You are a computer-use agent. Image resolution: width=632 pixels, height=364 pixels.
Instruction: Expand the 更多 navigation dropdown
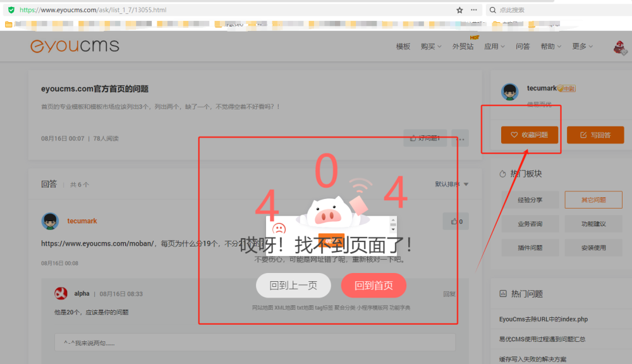(x=583, y=46)
